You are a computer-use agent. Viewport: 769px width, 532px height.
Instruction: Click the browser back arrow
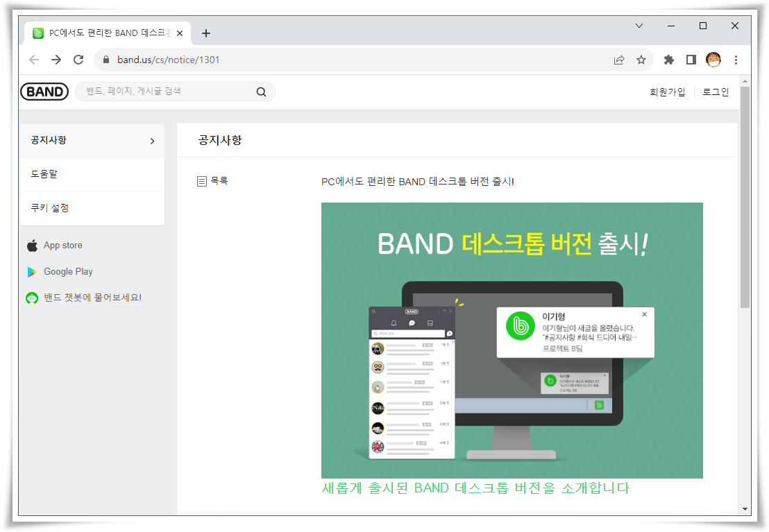(x=34, y=60)
